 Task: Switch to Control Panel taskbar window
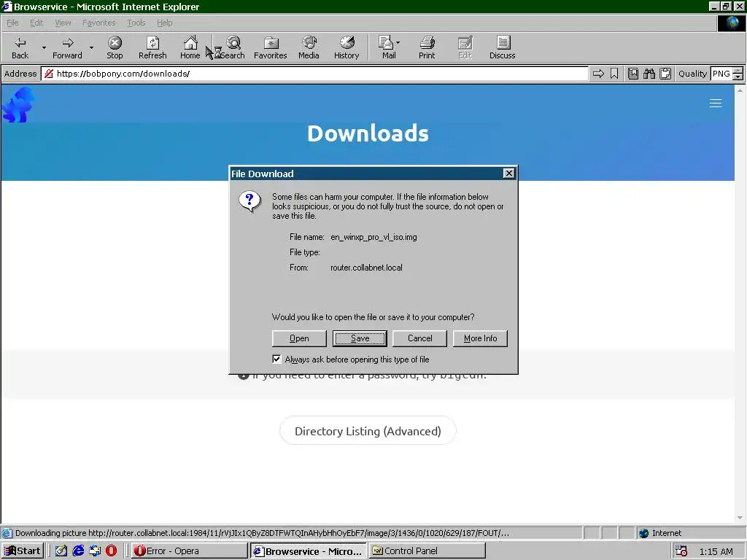pos(427,551)
